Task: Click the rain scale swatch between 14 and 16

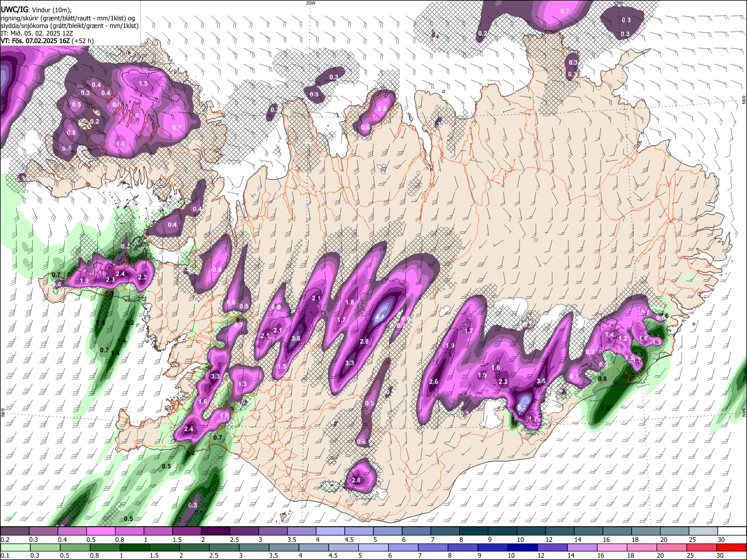Action: tap(581, 547)
